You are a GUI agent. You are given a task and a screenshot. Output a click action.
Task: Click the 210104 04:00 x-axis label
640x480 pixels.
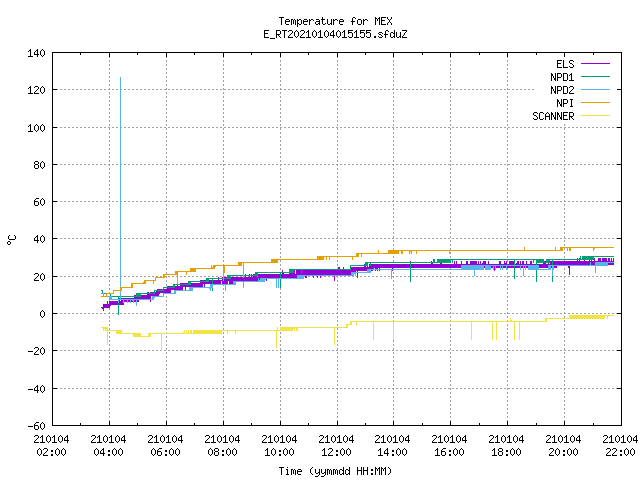109,446
